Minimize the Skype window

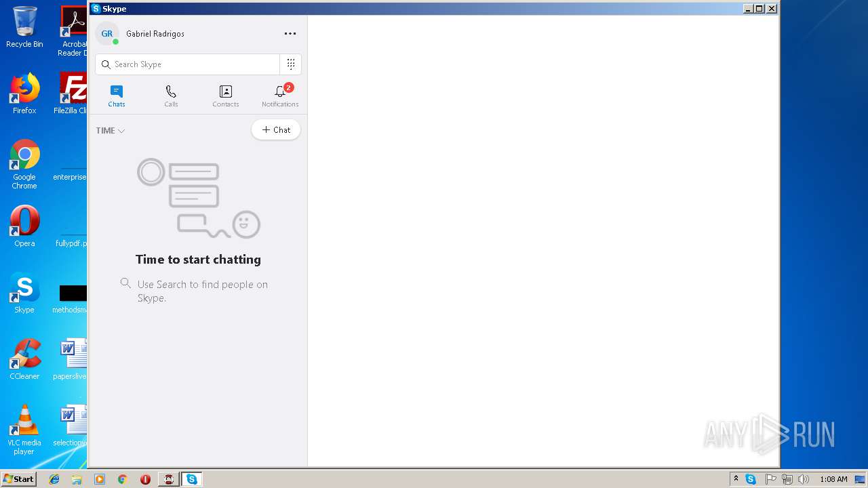point(748,9)
